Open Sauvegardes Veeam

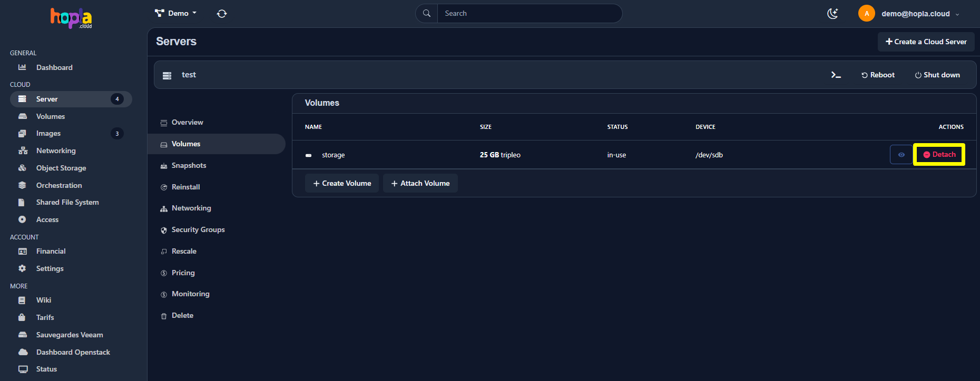tap(70, 335)
